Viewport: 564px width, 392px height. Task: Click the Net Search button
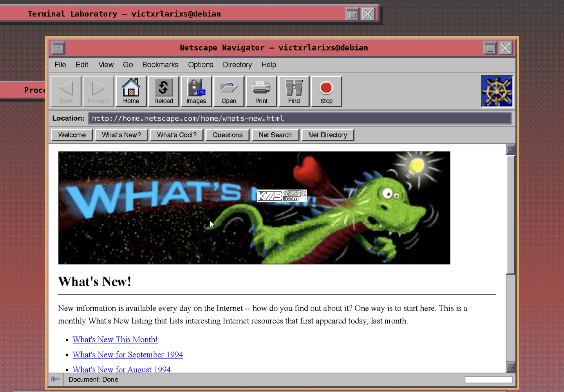click(275, 135)
